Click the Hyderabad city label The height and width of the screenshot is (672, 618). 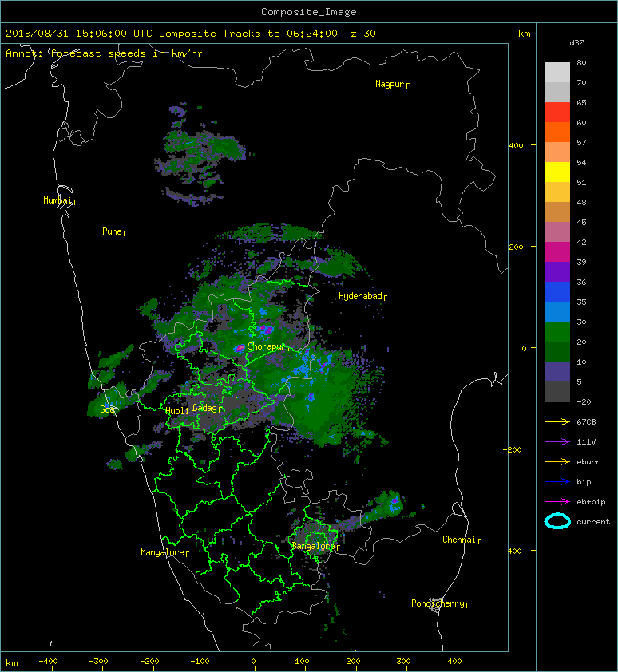362,296
